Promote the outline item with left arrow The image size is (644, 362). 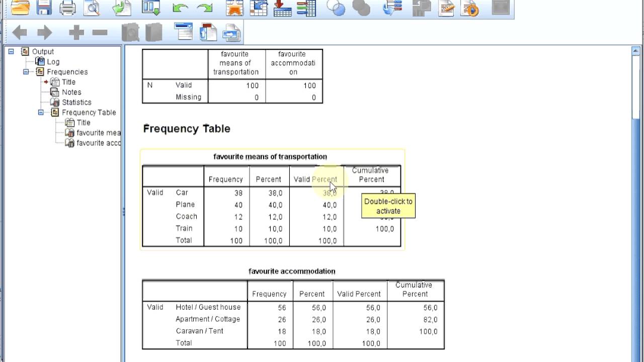tap(20, 33)
